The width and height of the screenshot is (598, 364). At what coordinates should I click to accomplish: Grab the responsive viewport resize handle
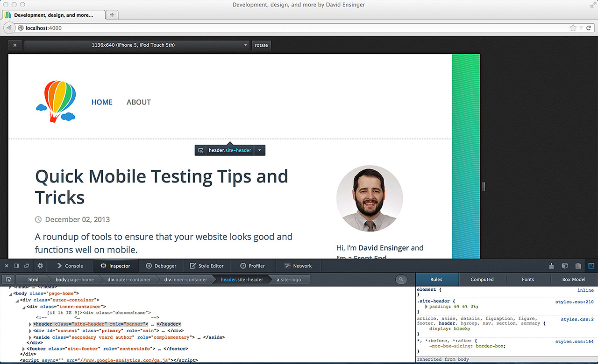pos(484,187)
